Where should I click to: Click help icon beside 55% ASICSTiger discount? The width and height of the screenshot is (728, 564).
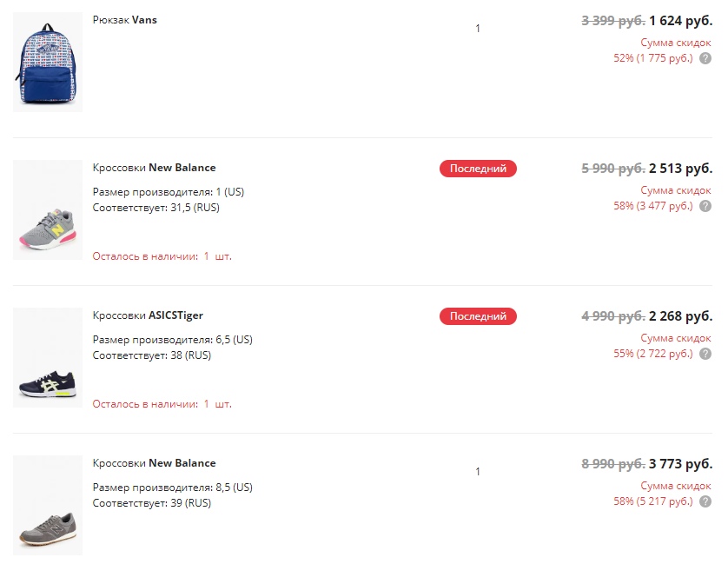(705, 354)
